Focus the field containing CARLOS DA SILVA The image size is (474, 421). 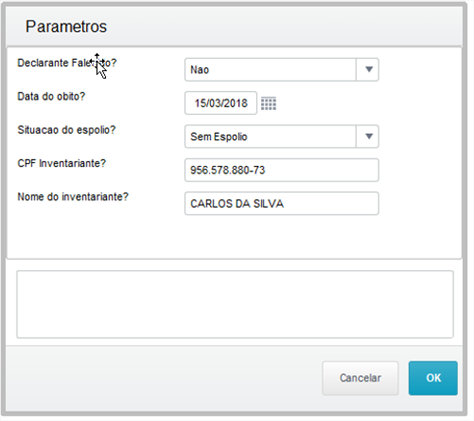click(x=282, y=203)
